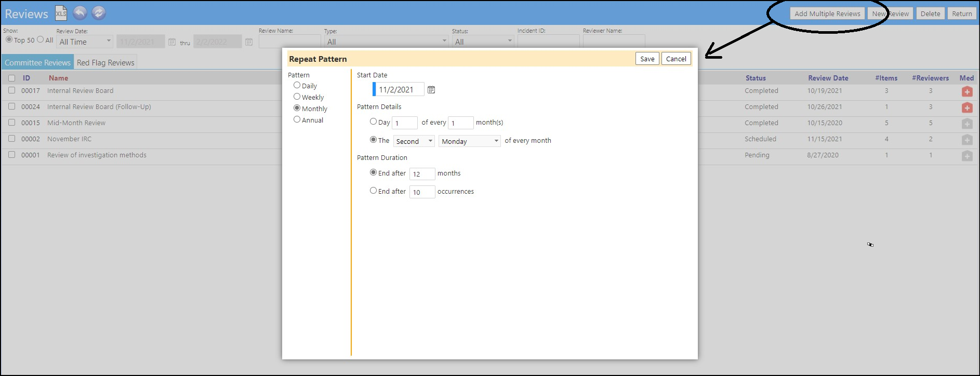980x376 pixels.
Task: Click the Review Name filter field
Action: (x=290, y=42)
